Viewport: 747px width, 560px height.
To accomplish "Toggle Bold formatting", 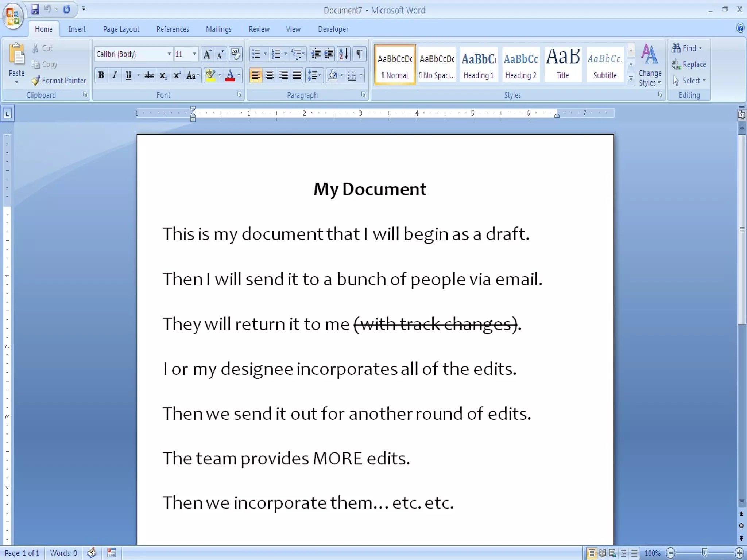I will (101, 75).
